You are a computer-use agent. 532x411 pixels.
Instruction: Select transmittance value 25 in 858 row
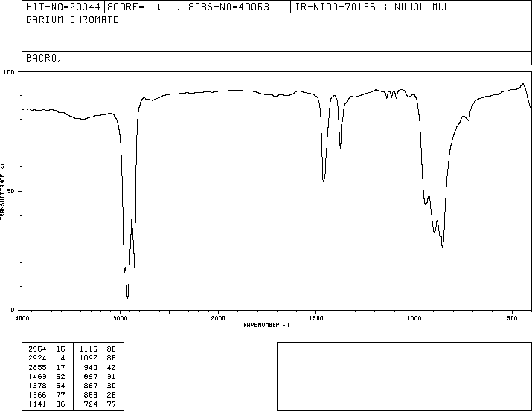click(x=112, y=395)
